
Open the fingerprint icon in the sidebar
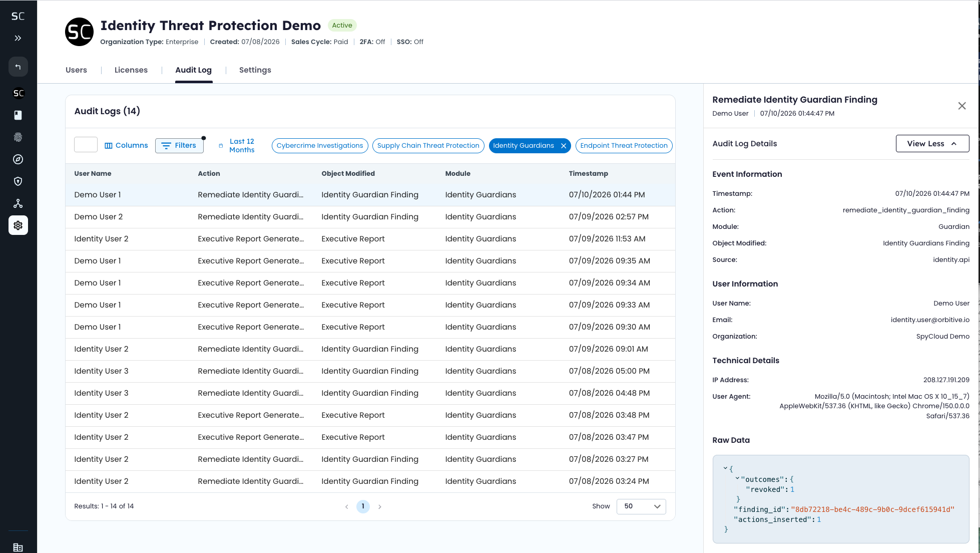pos(18,137)
